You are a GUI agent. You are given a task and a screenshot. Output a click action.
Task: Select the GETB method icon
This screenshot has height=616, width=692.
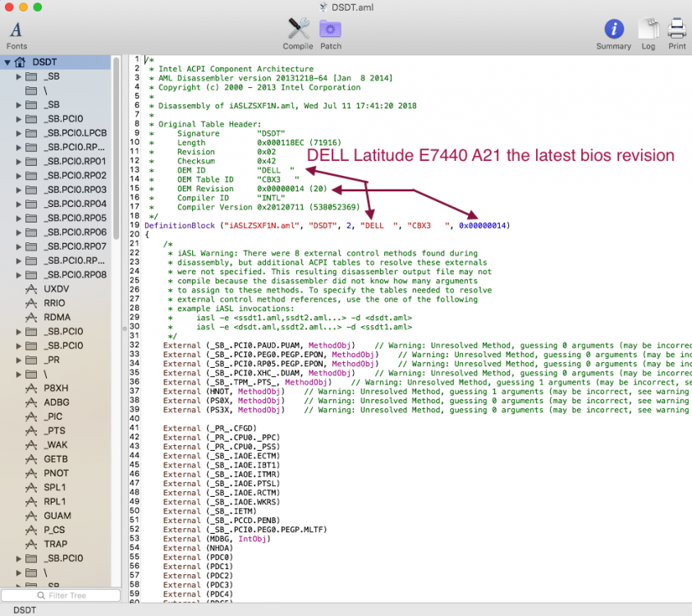pos(31,459)
